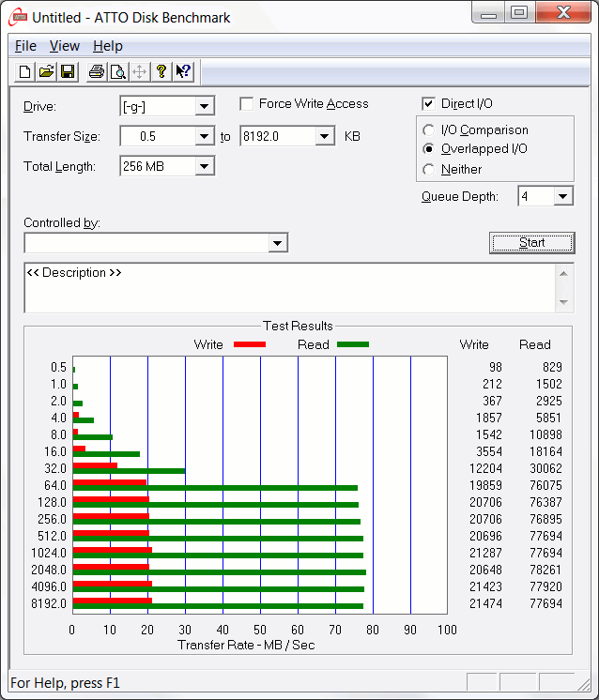Image resolution: width=599 pixels, height=700 pixels.
Task: Minimize the ATTO Disk Benchmark window
Action: coord(488,12)
